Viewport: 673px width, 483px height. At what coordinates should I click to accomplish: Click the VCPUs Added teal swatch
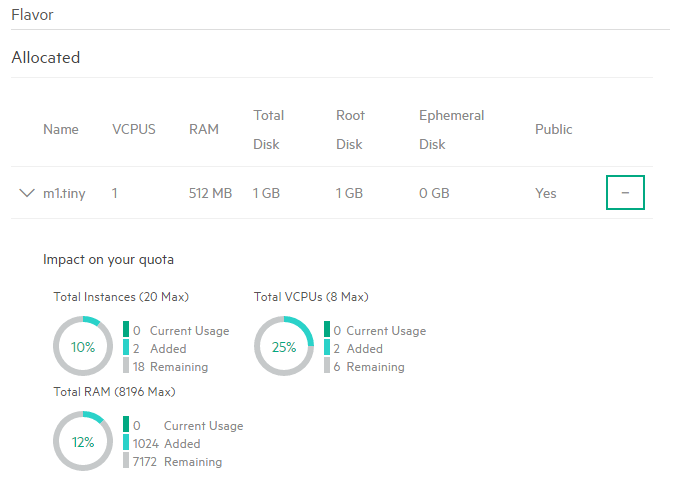(327, 347)
